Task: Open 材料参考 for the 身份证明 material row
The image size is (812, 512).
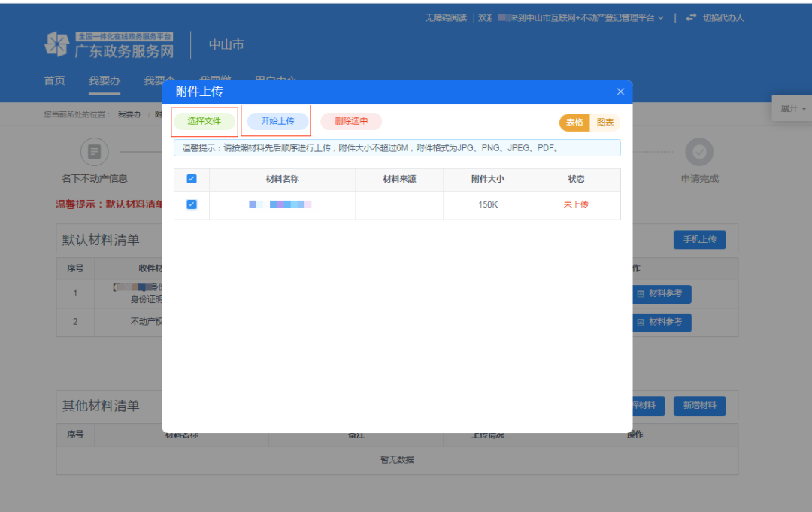Action: click(661, 294)
